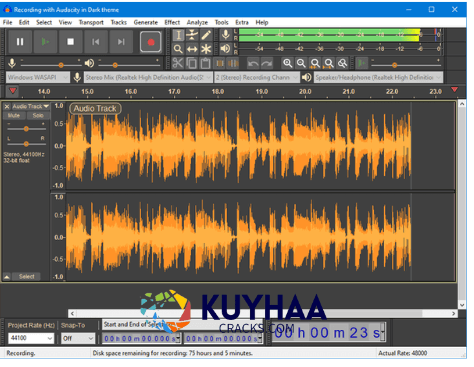Viewport: 474px width, 367px height.
Task: Click the Redo arrow icon
Action: (x=267, y=63)
